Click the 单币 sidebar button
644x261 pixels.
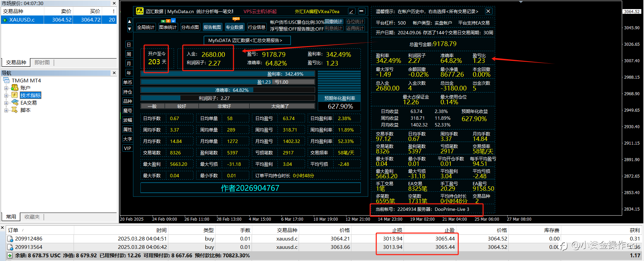click(x=128, y=82)
